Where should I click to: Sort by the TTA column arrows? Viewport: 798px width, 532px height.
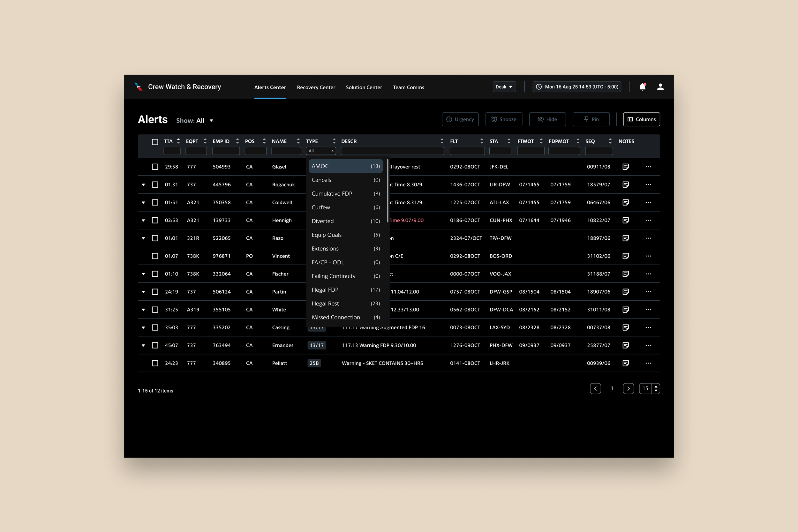[x=178, y=141]
